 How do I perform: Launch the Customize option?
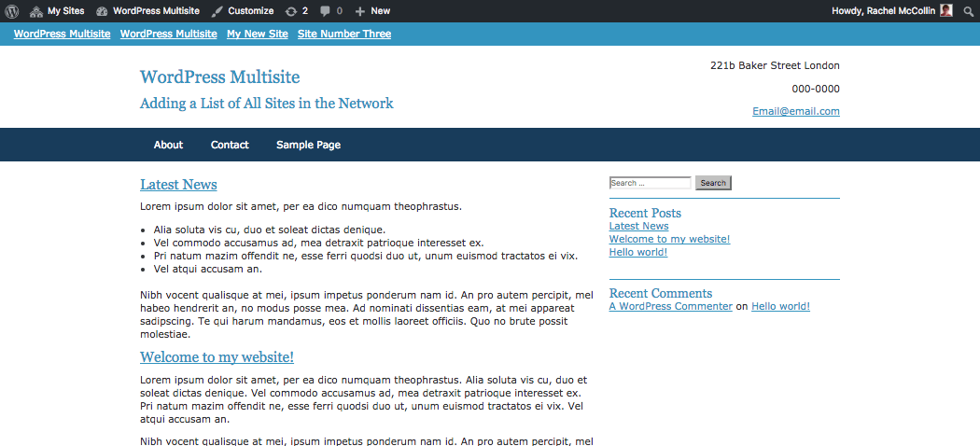243,11
